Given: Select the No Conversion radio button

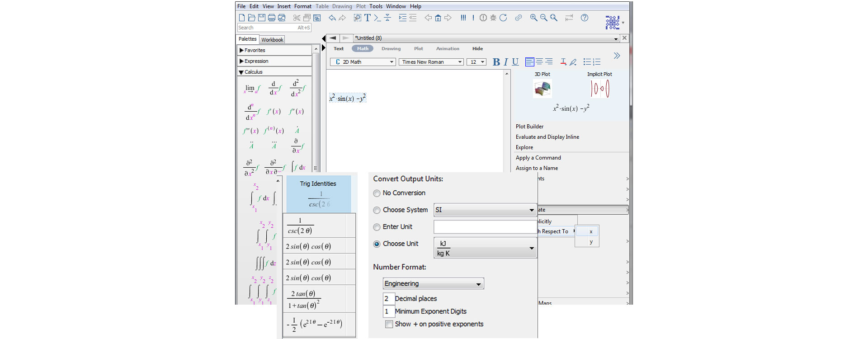Looking at the screenshot, I should click(x=377, y=193).
